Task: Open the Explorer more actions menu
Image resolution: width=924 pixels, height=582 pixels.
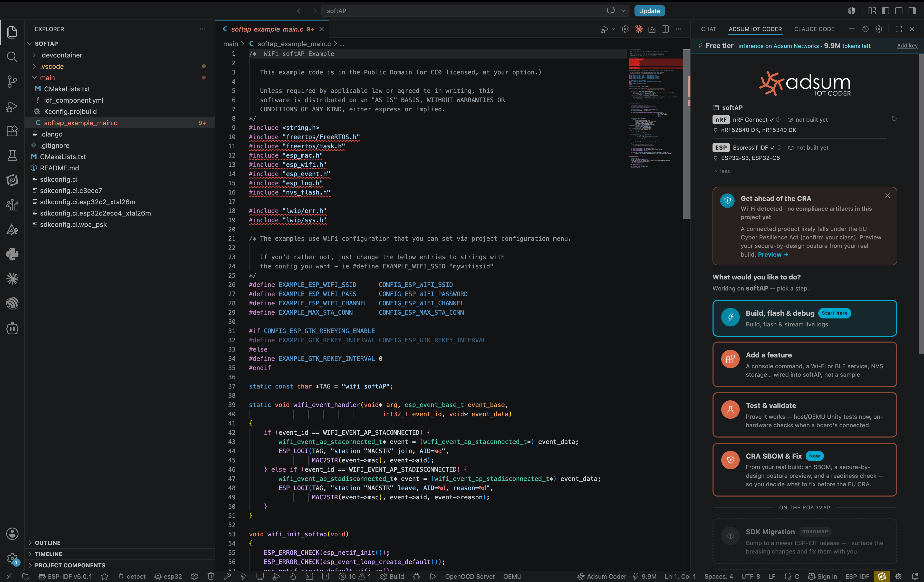Action: pos(203,29)
